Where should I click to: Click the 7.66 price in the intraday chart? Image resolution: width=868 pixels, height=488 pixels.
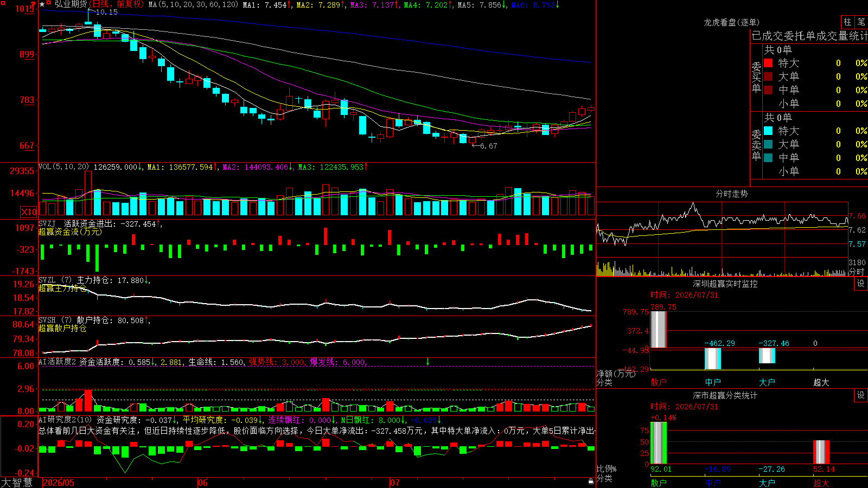(x=857, y=216)
